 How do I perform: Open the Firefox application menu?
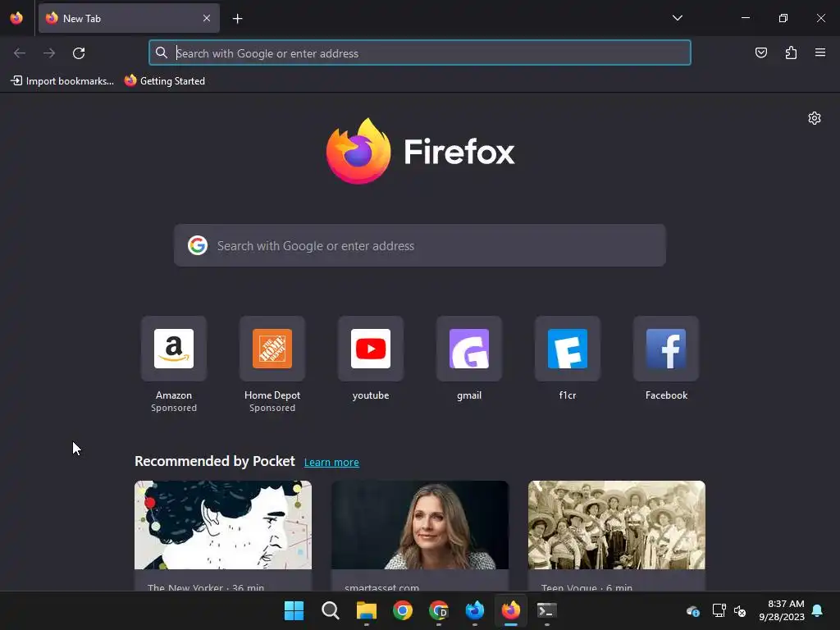tap(820, 52)
